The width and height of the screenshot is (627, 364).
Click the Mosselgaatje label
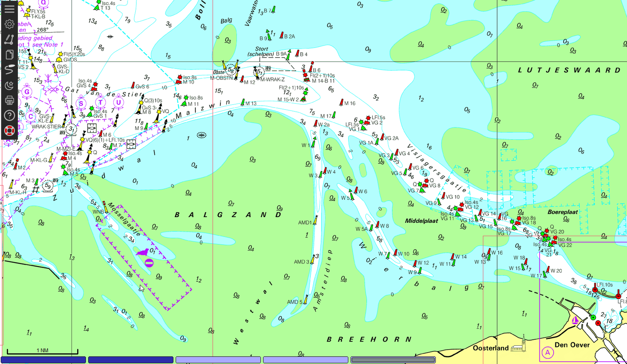pyautogui.click(x=124, y=219)
